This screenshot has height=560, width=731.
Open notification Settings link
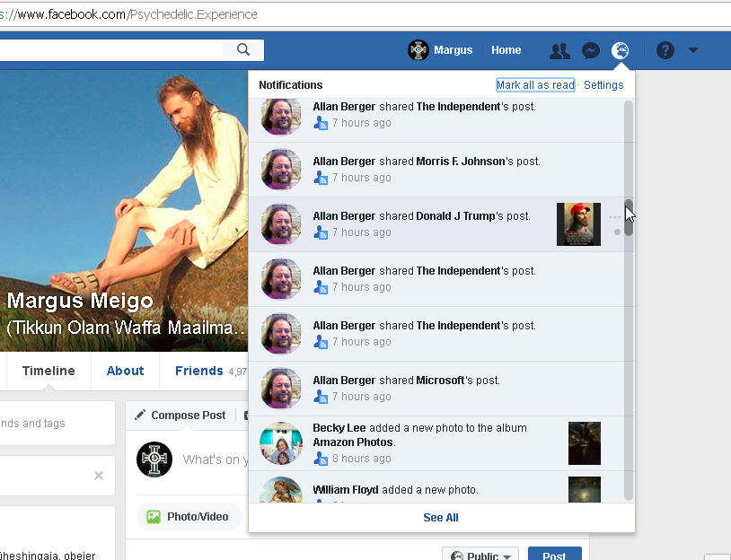(x=603, y=84)
